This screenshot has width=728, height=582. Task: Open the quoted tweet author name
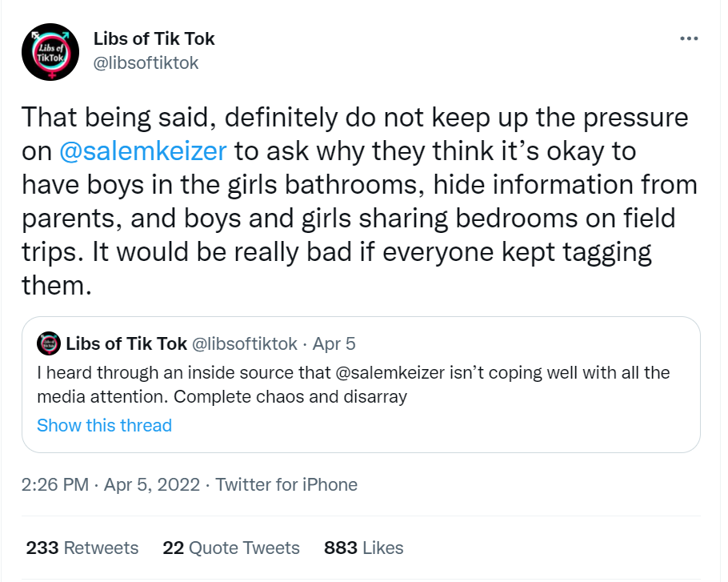pyautogui.click(x=124, y=344)
